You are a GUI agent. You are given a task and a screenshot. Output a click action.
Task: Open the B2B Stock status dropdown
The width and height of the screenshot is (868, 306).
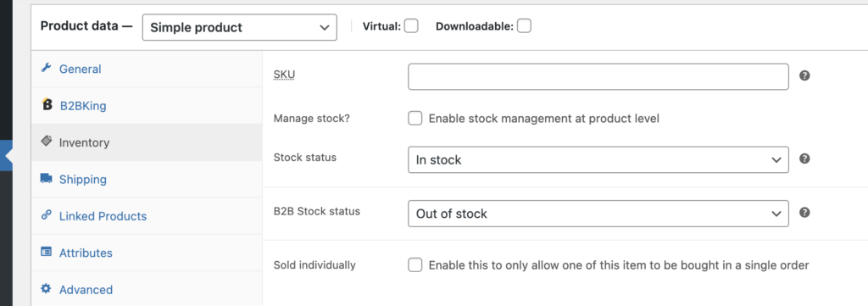[x=598, y=214]
